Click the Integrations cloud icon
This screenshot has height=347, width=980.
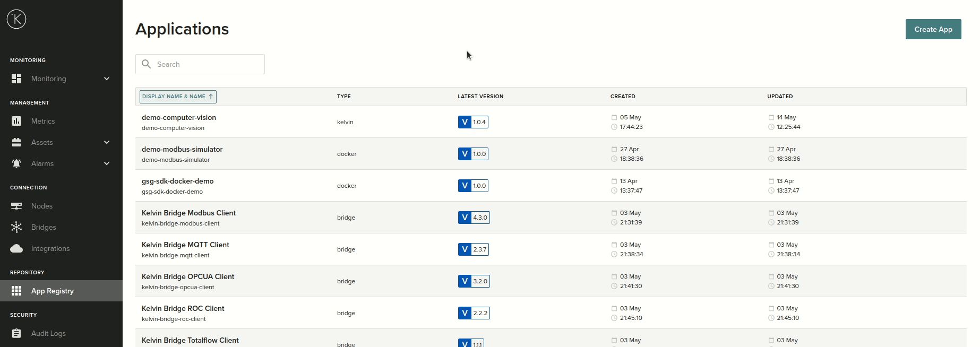(16, 248)
